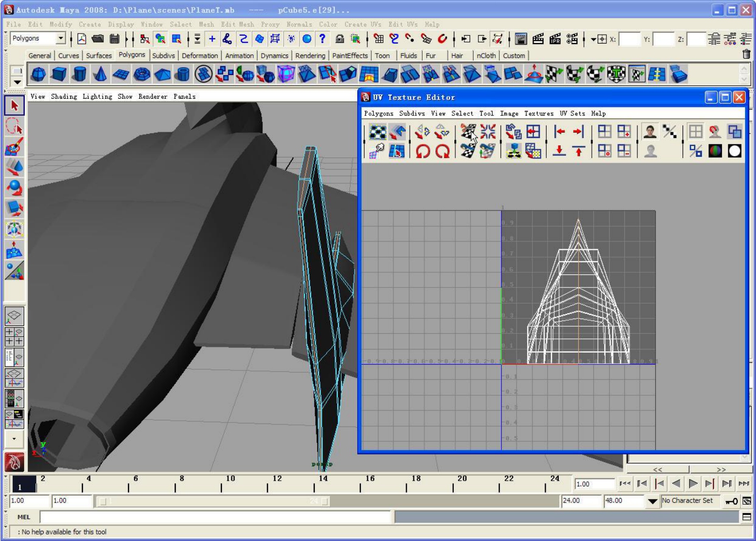
Task: Create a polygon plane from the shelf
Action: pos(121,75)
